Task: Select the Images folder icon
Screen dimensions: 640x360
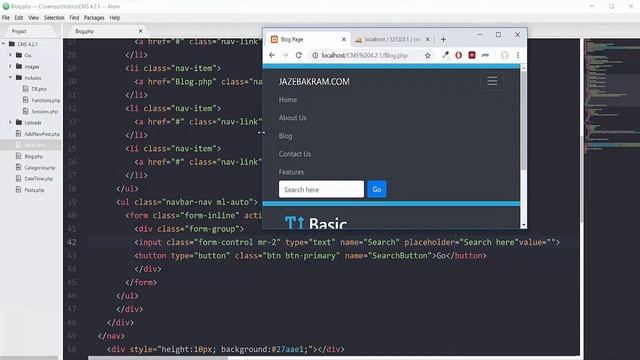Action: coord(19,66)
